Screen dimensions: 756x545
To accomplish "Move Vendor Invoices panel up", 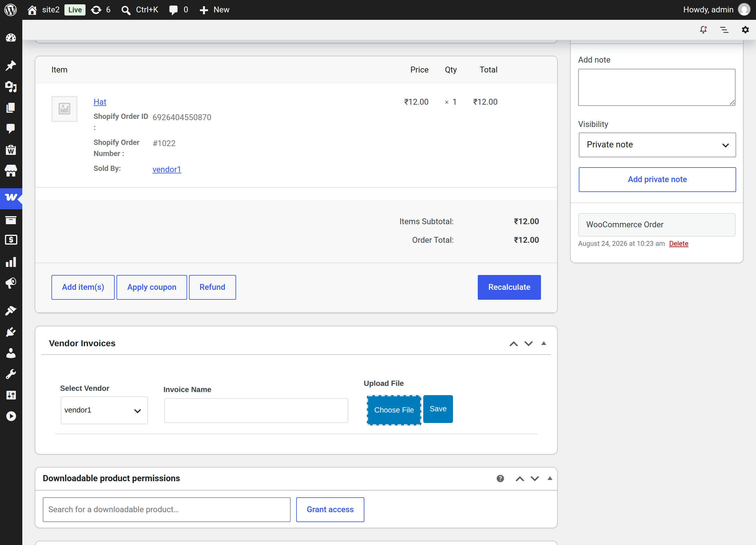I will (x=514, y=343).
